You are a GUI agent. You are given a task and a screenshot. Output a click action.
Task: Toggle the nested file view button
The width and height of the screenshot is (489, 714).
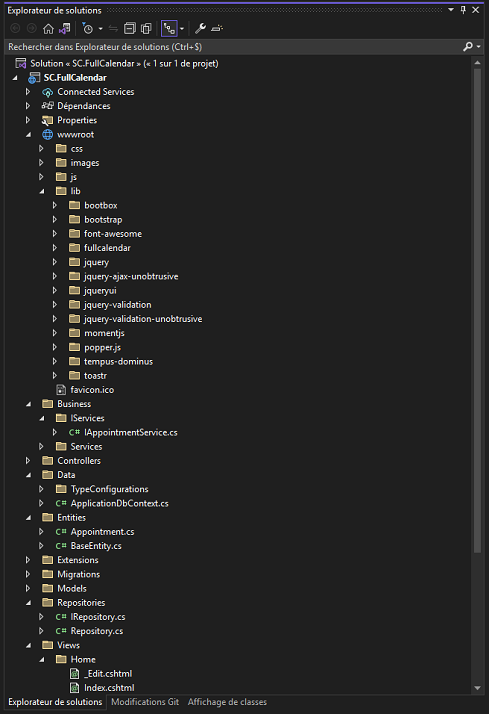coord(169,29)
